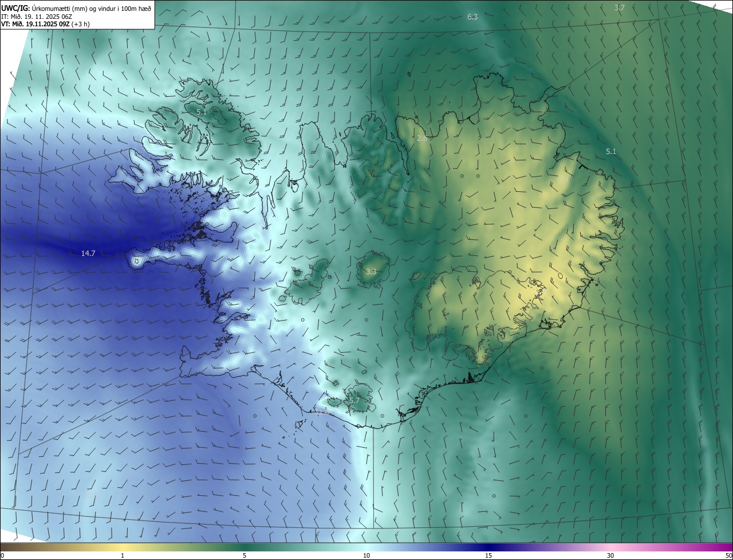This screenshot has height=560, width=733.
Task: Click the color scale tick labeled 1
Action: [123, 555]
